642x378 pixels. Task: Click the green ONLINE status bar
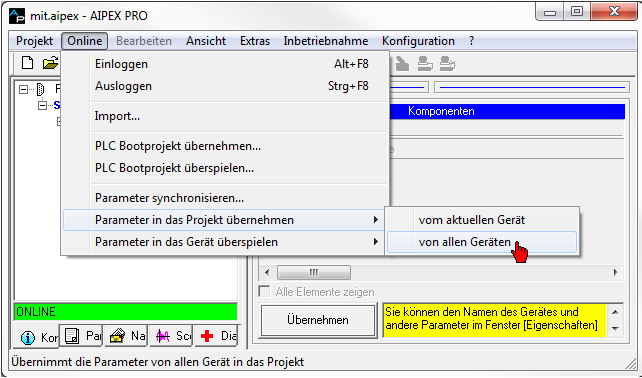pos(126,312)
